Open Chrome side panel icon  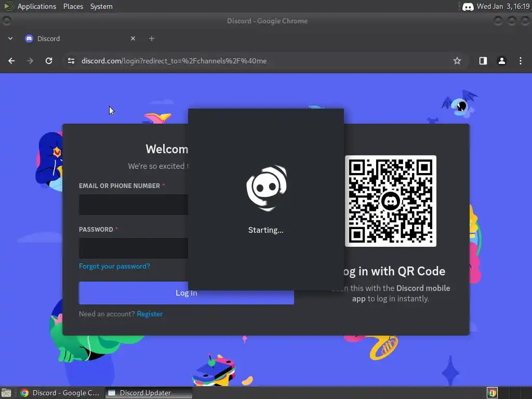pyautogui.click(x=483, y=61)
